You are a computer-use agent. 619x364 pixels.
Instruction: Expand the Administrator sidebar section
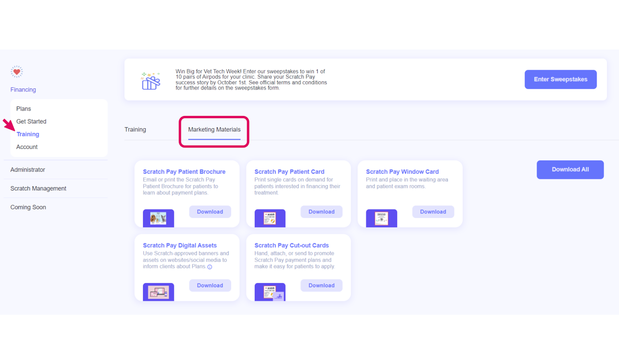pyautogui.click(x=28, y=170)
